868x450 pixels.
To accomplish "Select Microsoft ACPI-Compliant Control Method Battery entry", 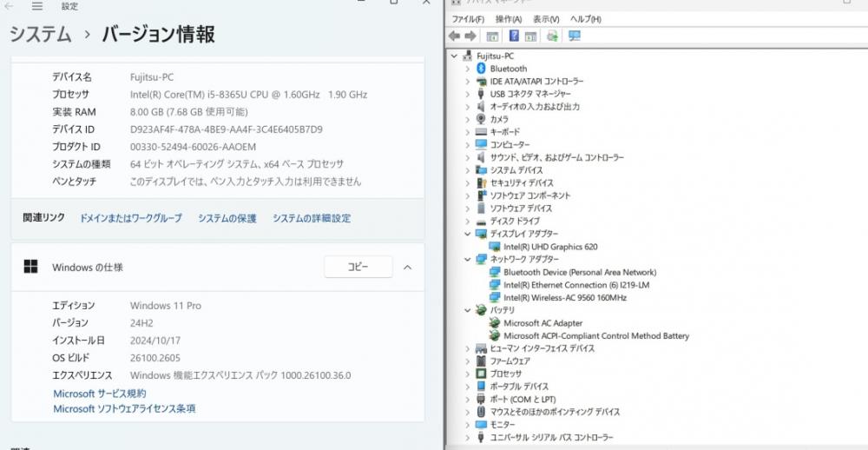I will click(596, 335).
